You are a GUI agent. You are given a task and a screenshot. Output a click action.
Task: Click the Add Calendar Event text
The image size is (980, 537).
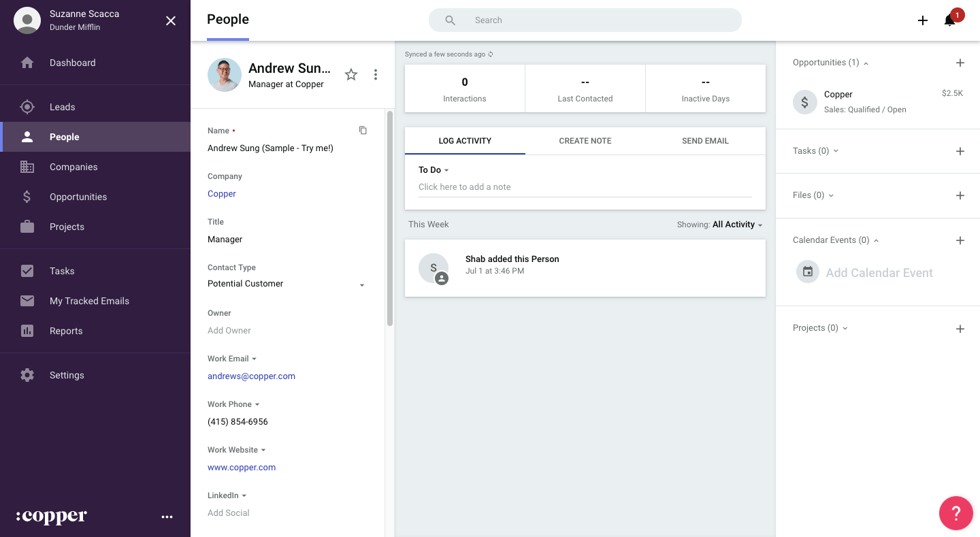click(879, 273)
